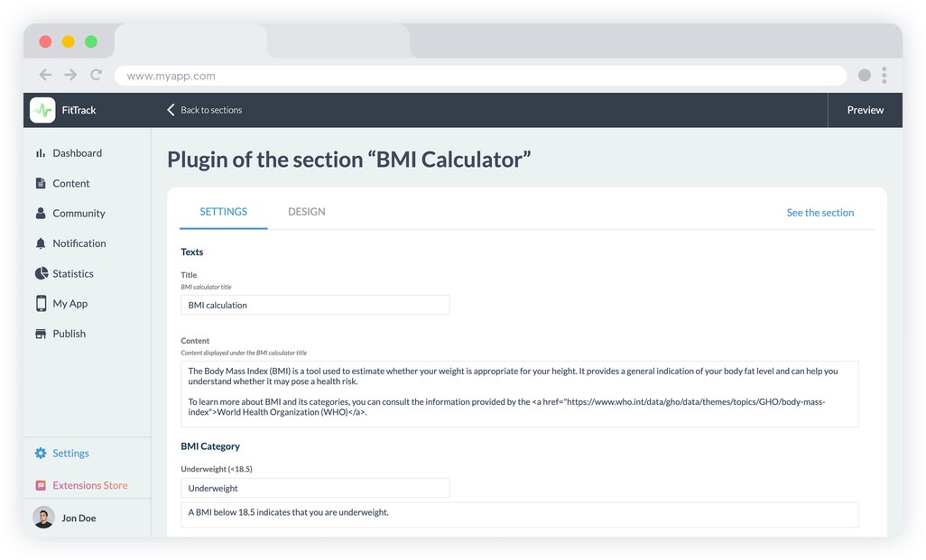Click the Publish storefront icon
Viewport: 926px width, 560px height.
41,334
